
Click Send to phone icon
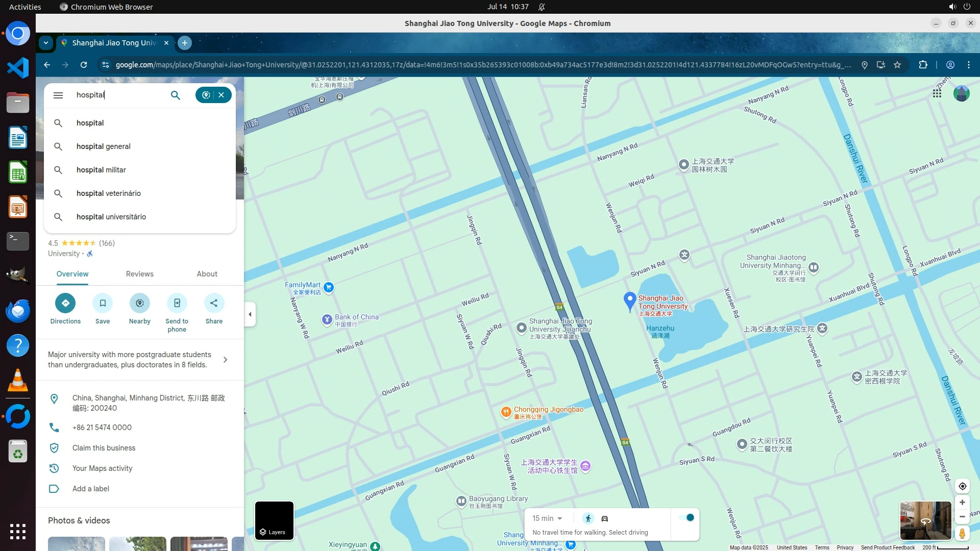[x=177, y=303]
